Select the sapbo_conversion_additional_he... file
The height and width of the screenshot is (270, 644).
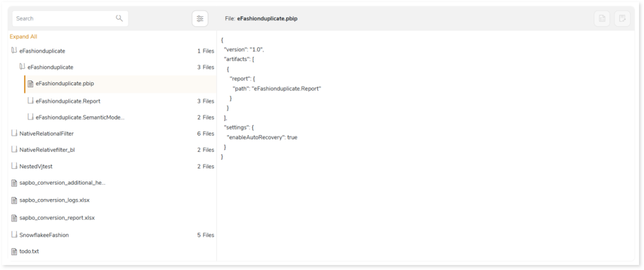[62, 183]
